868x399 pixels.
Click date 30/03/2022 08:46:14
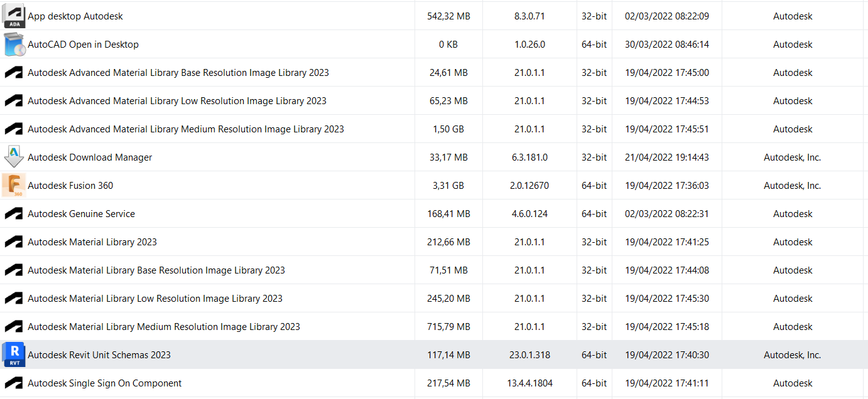[x=667, y=45]
